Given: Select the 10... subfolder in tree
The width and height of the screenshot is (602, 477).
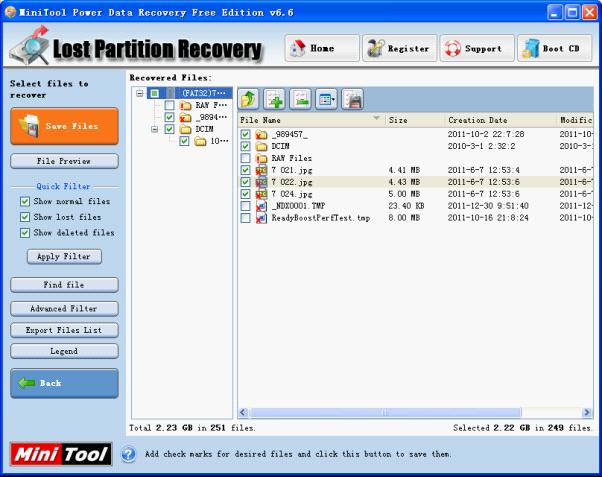Looking at the screenshot, I should click(x=219, y=141).
